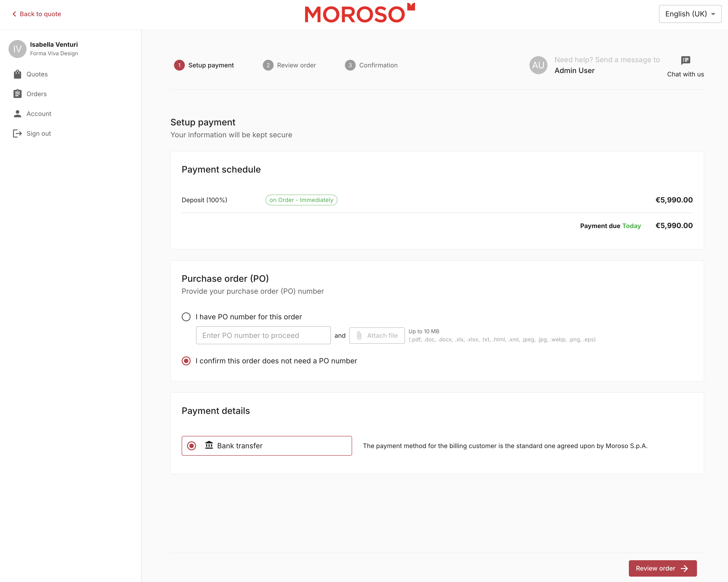Click the red Review order button
728x582 pixels.
point(662,568)
